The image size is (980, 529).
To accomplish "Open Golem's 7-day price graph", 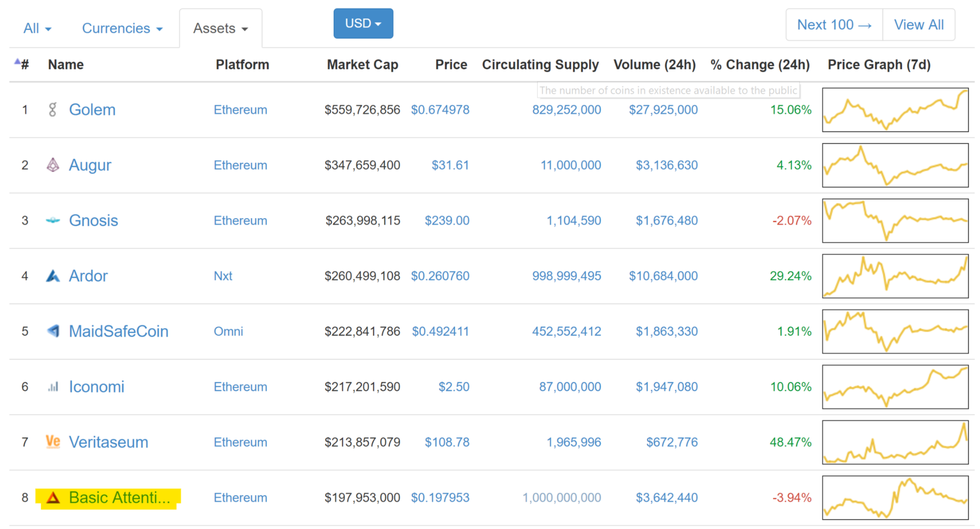I will [895, 110].
